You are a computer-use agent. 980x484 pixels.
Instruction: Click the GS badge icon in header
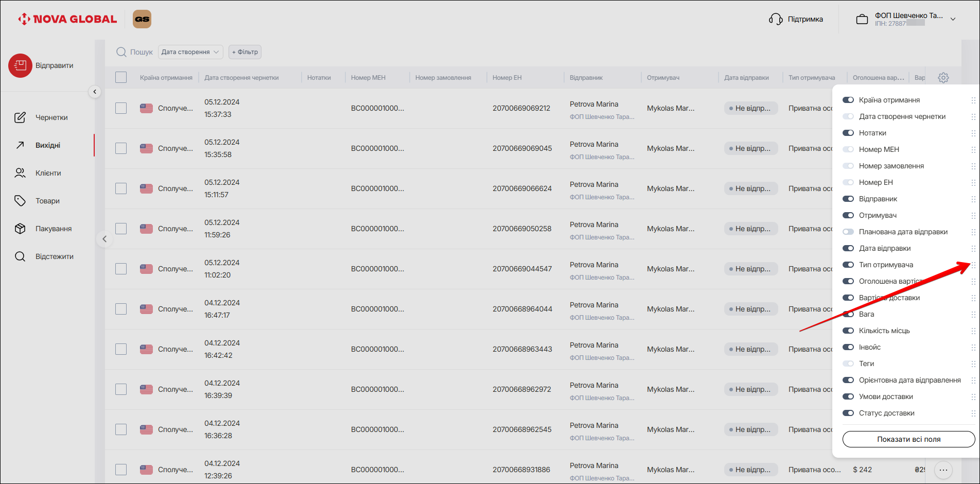click(142, 19)
